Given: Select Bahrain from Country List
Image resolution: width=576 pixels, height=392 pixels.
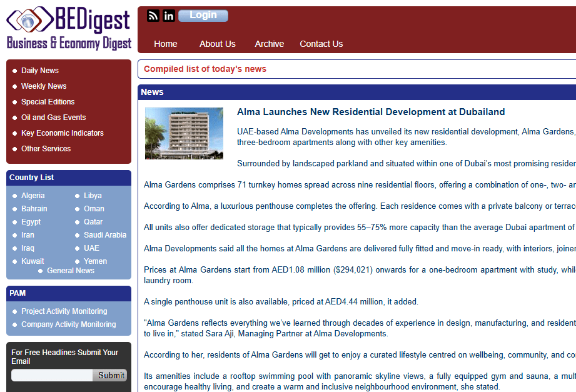Looking at the screenshot, I should 34,209.
